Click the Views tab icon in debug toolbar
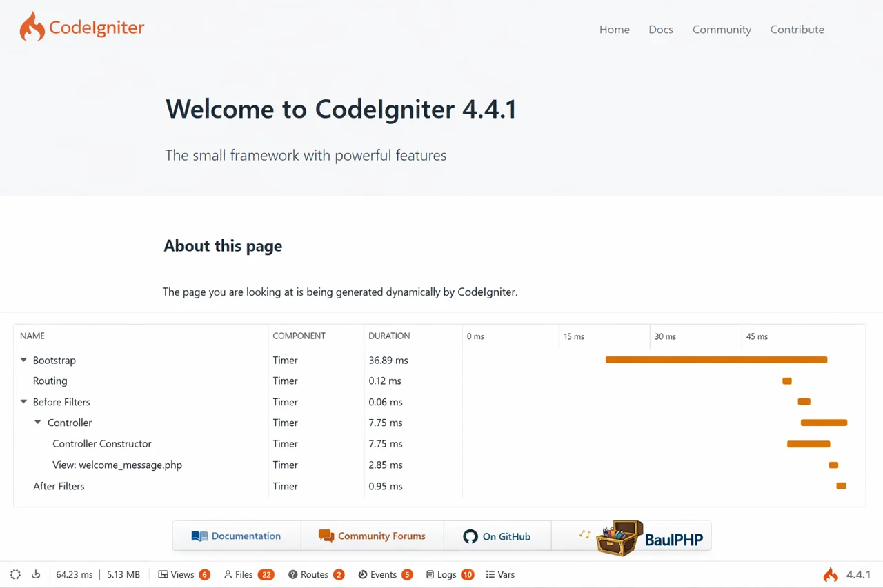 pyautogui.click(x=163, y=574)
